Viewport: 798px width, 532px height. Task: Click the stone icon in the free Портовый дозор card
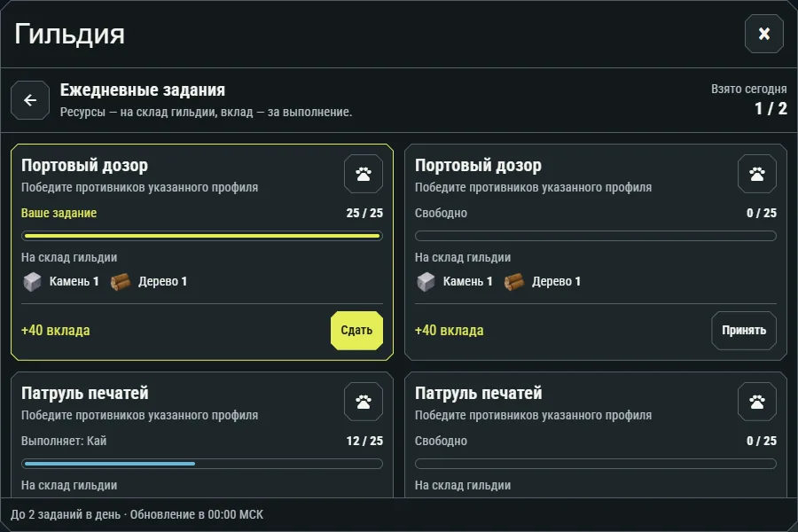coord(426,282)
